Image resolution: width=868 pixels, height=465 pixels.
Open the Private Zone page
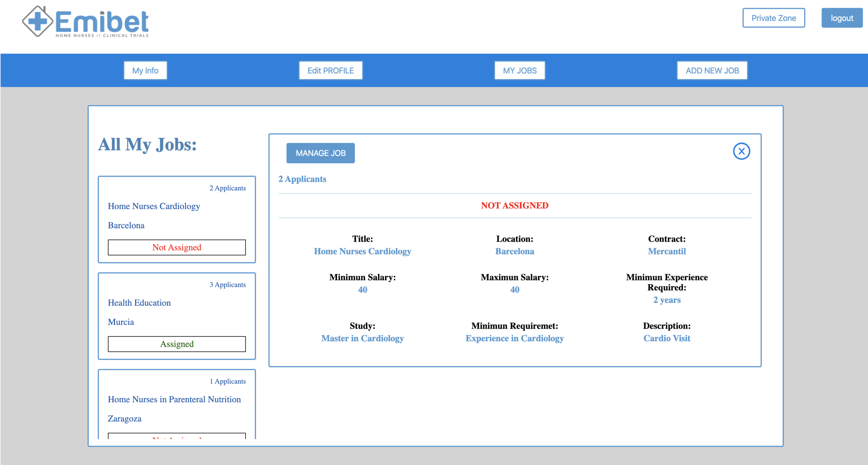click(773, 18)
